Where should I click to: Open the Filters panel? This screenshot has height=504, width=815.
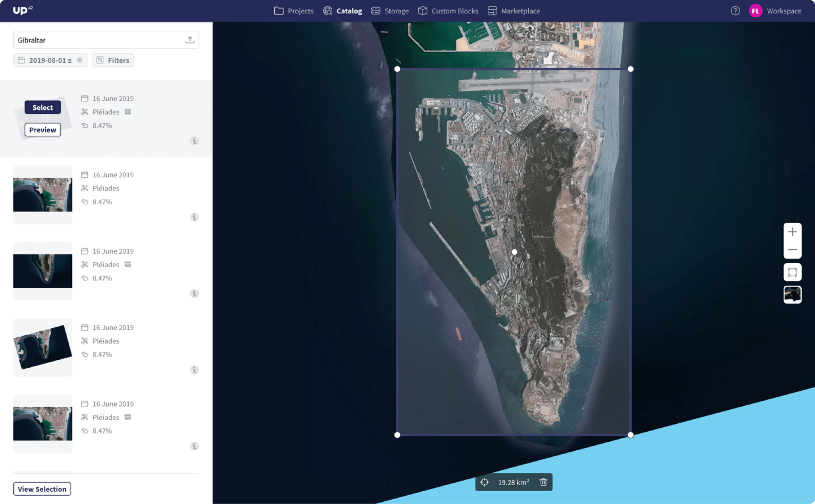(113, 60)
